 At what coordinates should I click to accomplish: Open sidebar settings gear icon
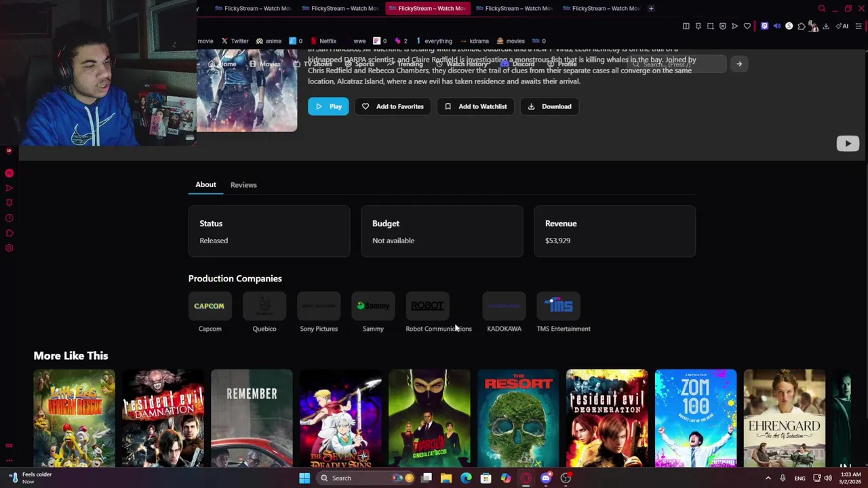point(9,247)
